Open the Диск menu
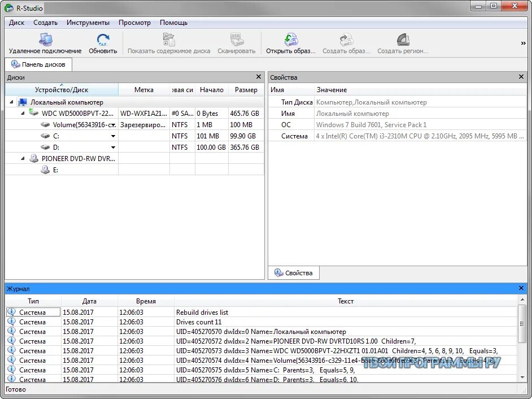This screenshot has width=532, height=399. pyautogui.click(x=16, y=23)
